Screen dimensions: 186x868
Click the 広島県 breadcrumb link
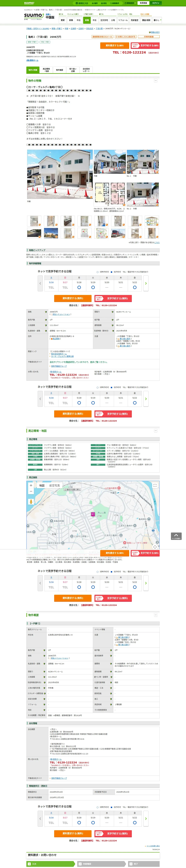pyautogui.click(x=73, y=29)
